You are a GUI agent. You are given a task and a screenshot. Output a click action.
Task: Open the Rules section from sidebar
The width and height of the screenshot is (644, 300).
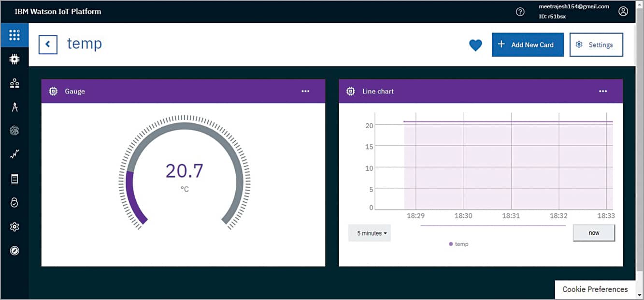tap(14, 131)
